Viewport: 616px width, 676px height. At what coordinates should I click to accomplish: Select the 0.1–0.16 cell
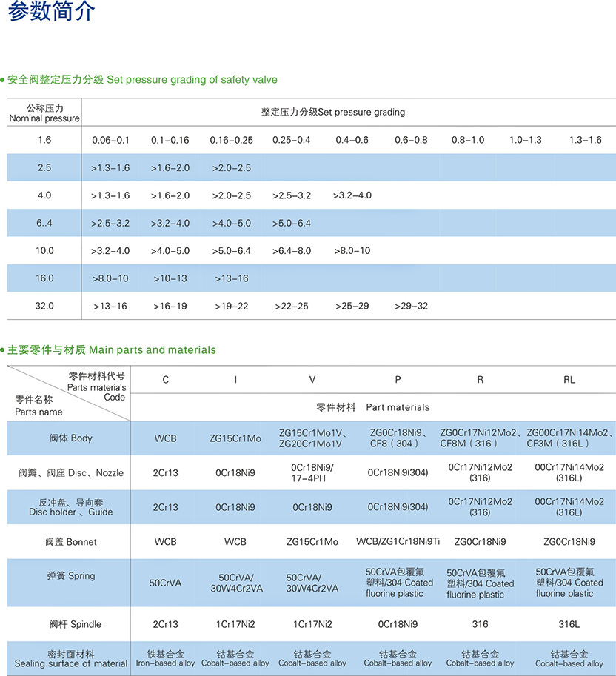point(170,140)
